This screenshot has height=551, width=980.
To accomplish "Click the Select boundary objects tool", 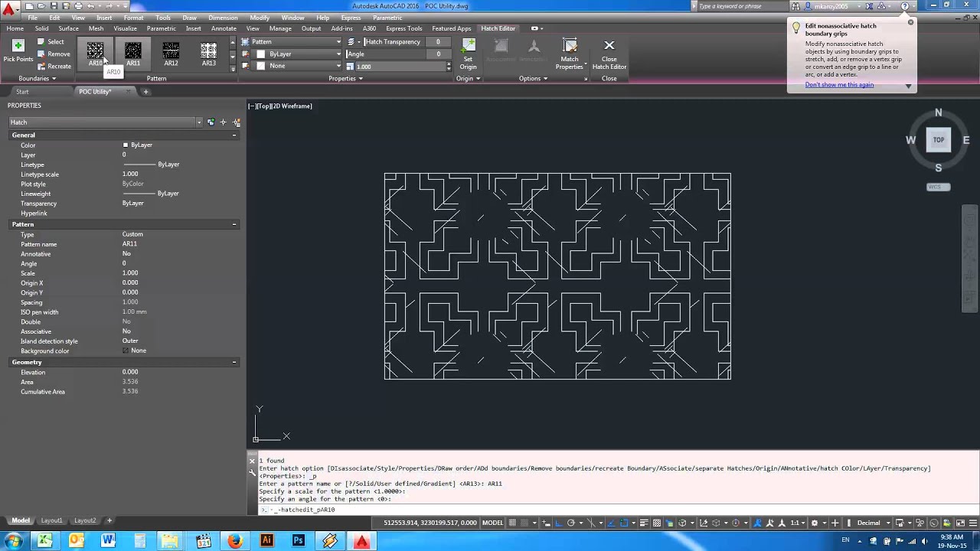I will tap(51, 42).
